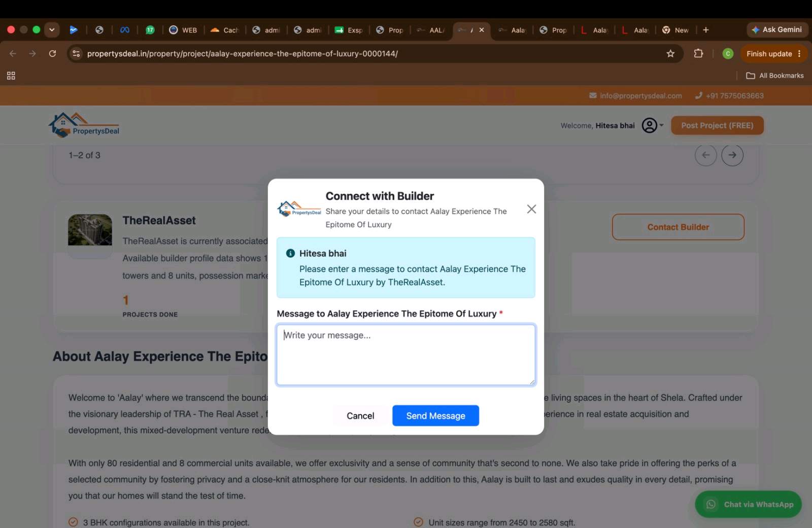Switch to the WEB browser tab
The width and height of the screenshot is (812, 528).
pos(183,30)
